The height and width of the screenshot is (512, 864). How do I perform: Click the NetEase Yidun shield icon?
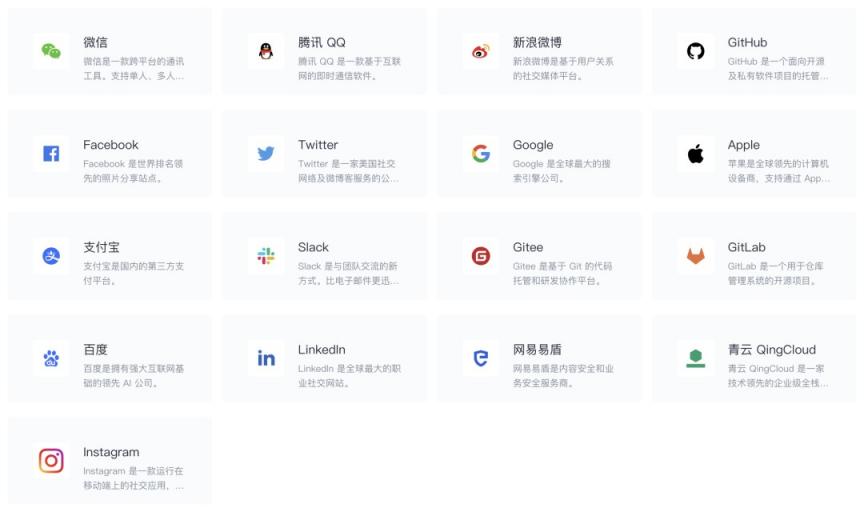pos(480,358)
